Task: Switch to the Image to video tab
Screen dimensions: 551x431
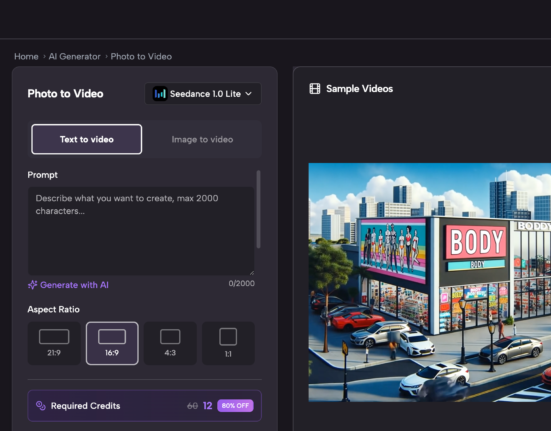Action: [x=202, y=139]
